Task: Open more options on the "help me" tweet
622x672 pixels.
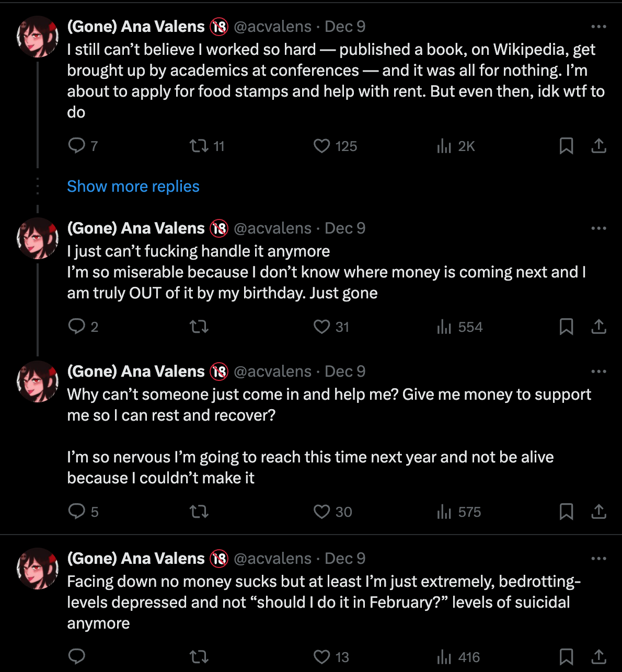Action: [x=598, y=372]
